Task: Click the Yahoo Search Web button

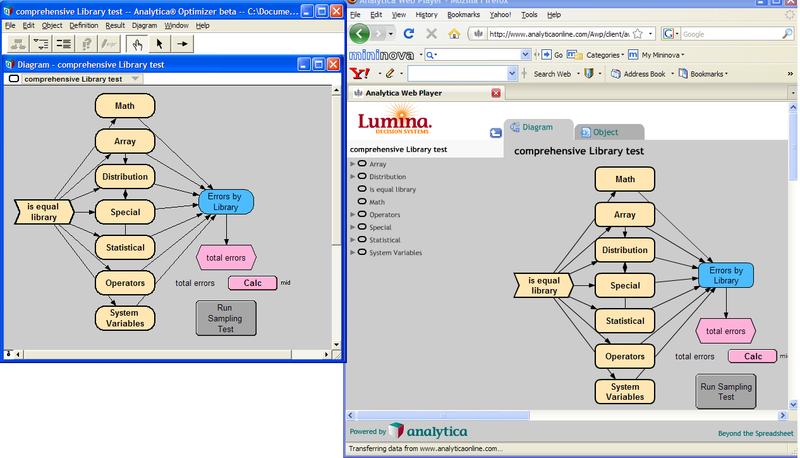Action: pyautogui.click(x=552, y=74)
